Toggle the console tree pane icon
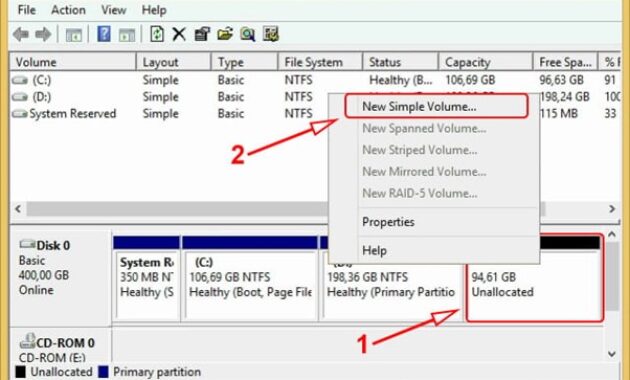This screenshot has height=380, width=630. click(74, 35)
